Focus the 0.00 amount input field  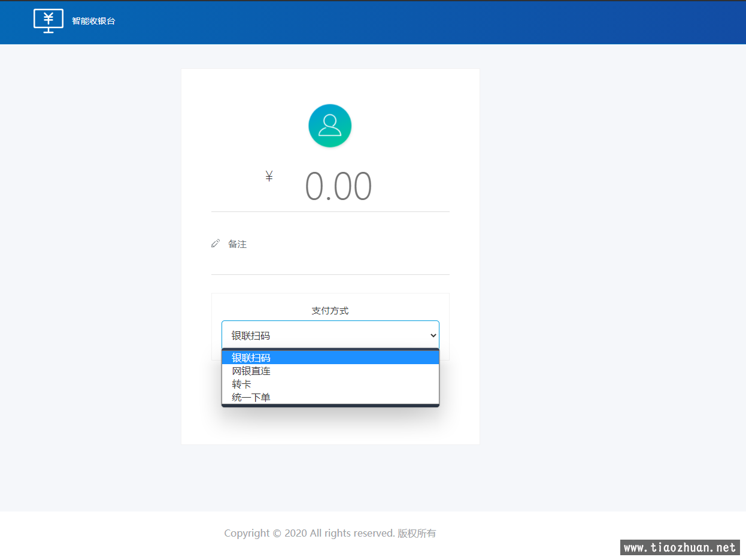338,186
